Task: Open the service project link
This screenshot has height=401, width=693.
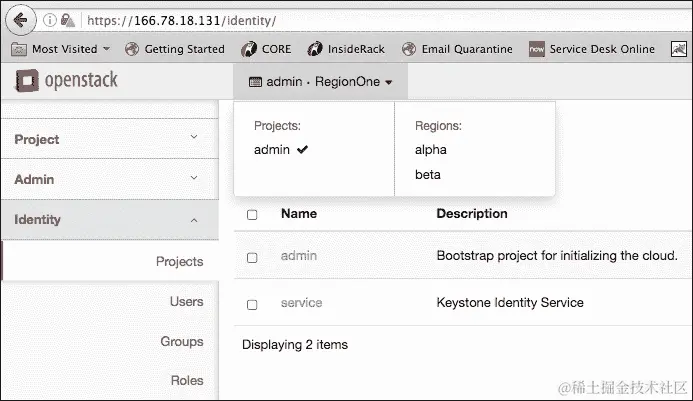Action: 301,303
